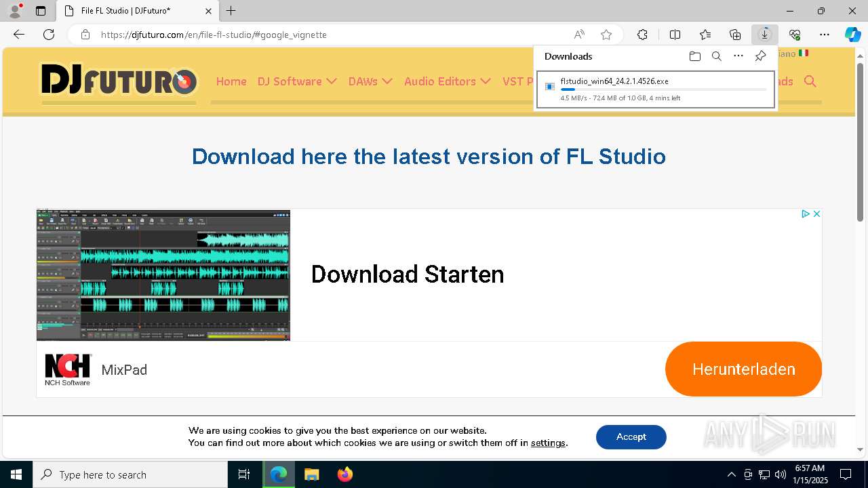The width and height of the screenshot is (868, 488).
Task: Open the Favorites list
Action: pyautogui.click(x=705, y=35)
